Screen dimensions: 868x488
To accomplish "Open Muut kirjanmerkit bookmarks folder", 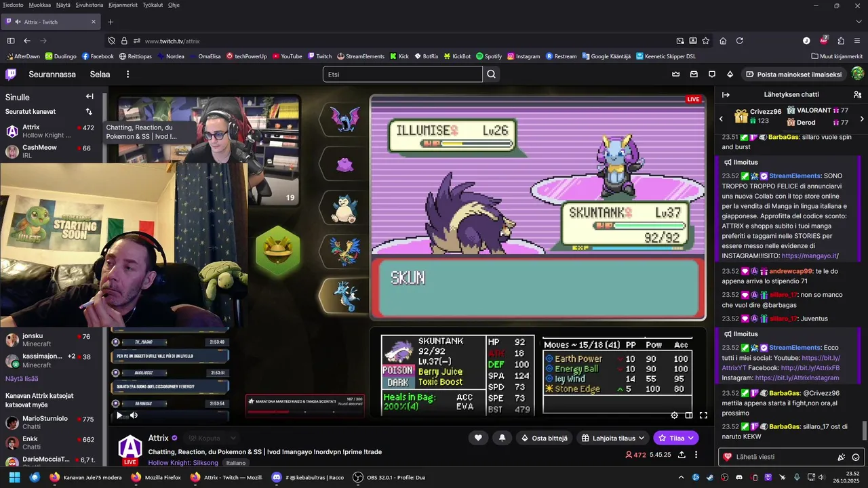I will point(836,56).
